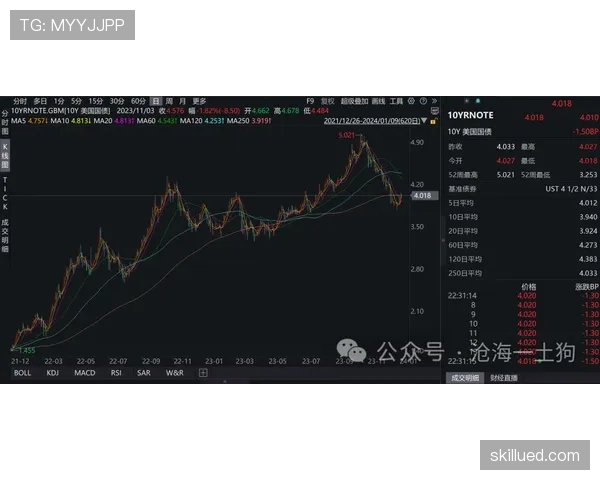Expand more toolbar options double-chevron
The image size is (600, 480).
pyautogui.click(x=434, y=101)
